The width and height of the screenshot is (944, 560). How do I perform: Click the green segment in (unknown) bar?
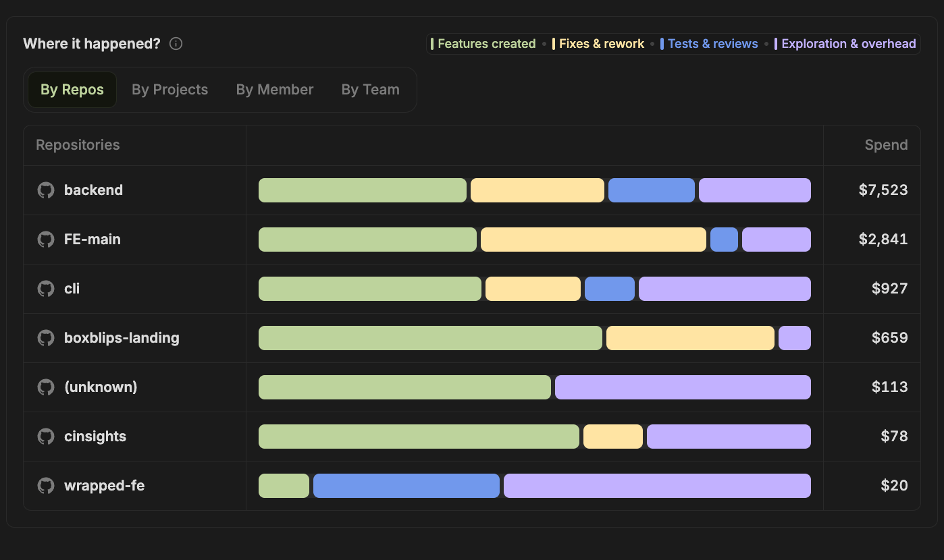pyautogui.click(x=404, y=387)
